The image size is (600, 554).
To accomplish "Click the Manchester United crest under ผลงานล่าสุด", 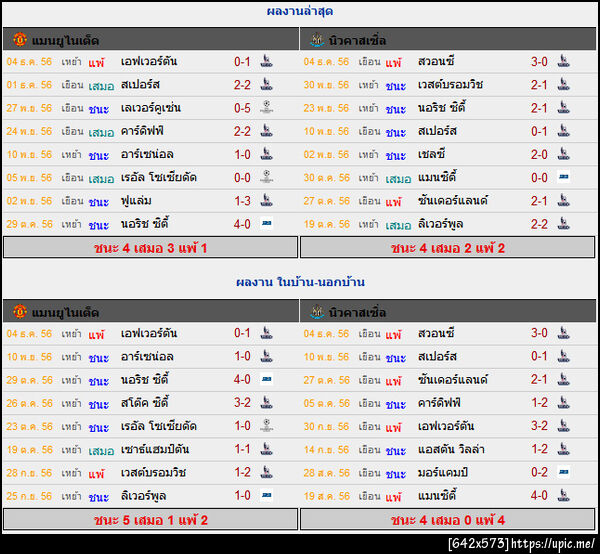I will 20,39.
